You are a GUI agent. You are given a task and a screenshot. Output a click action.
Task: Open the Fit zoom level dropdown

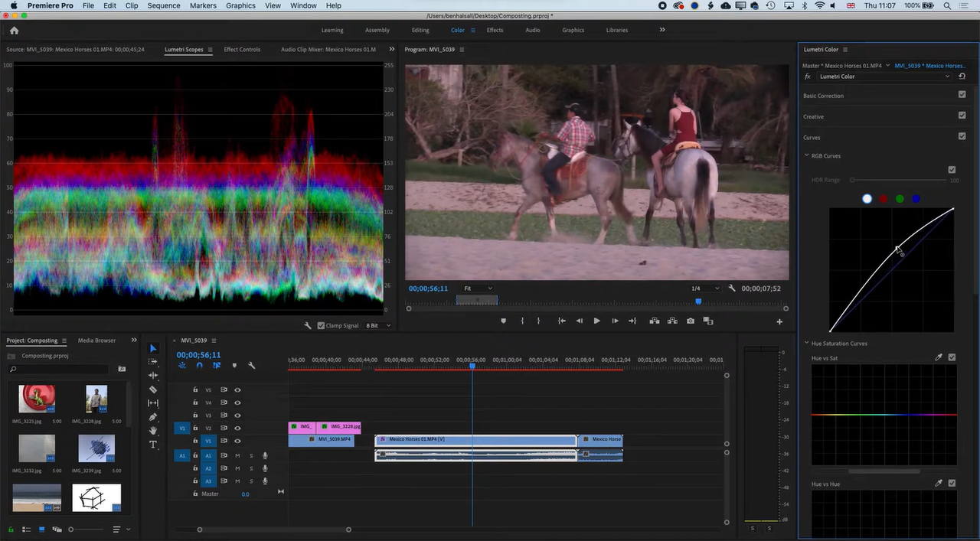(478, 288)
